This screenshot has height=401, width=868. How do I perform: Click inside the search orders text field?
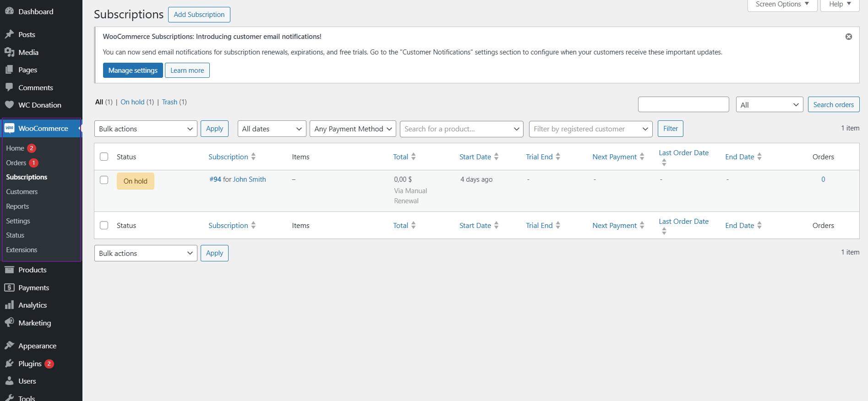coord(683,104)
